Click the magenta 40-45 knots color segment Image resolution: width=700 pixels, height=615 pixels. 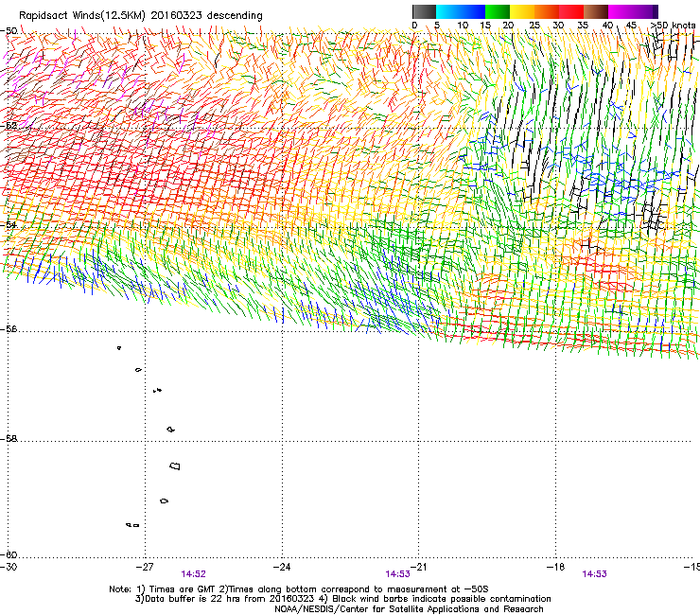pos(621,11)
